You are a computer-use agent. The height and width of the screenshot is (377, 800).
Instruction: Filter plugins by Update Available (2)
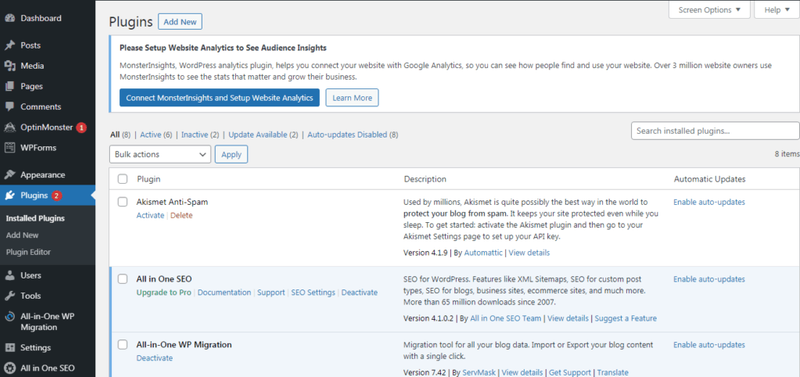pyautogui.click(x=263, y=135)
